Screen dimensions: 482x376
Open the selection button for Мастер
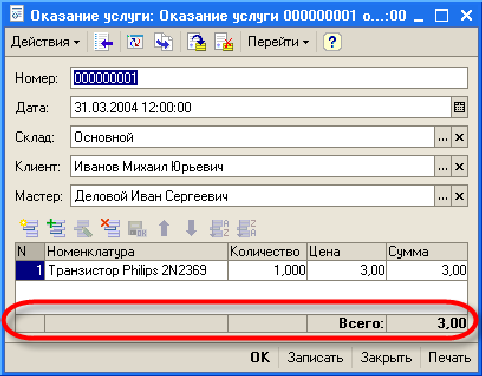coord(443,196)
